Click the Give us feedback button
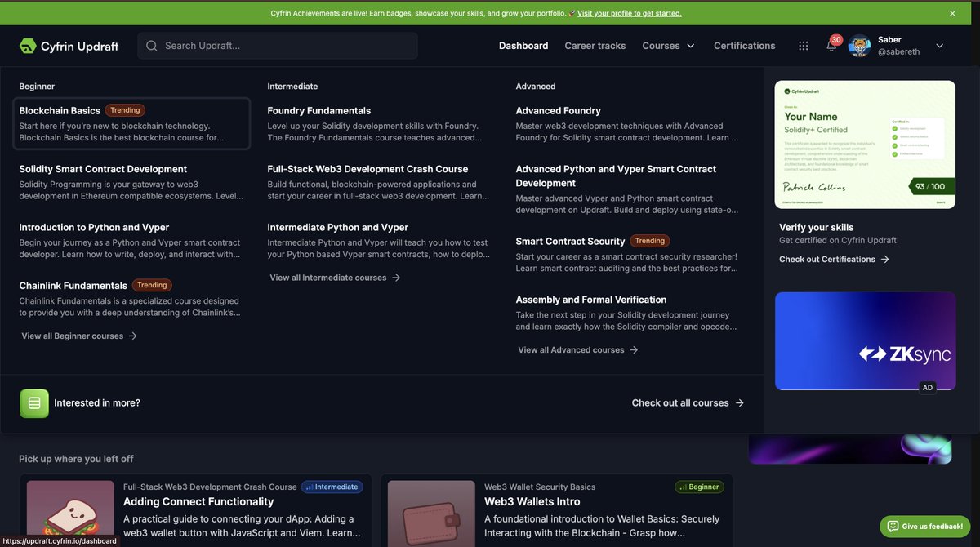Image resolution: width=980 pixels, height=547 pixels. pyautogui.click(x=924, y=527)
